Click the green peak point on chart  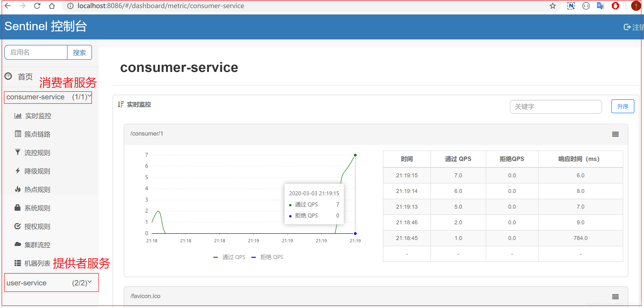355,155
